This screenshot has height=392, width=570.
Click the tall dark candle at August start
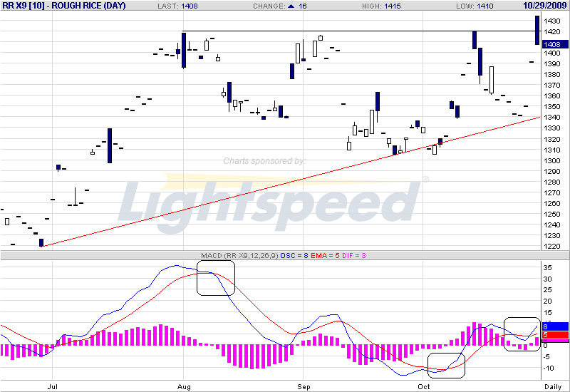[x=184, y=51]
